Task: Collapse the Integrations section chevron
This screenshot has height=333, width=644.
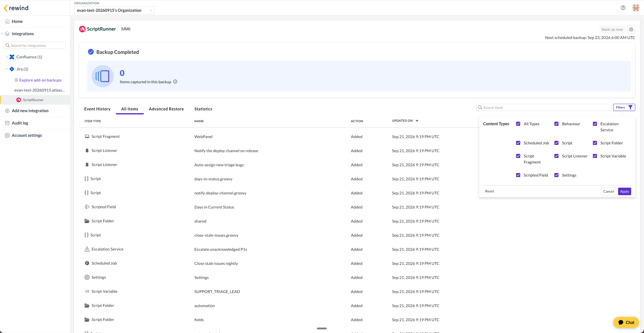Action: tap(2, 34)
